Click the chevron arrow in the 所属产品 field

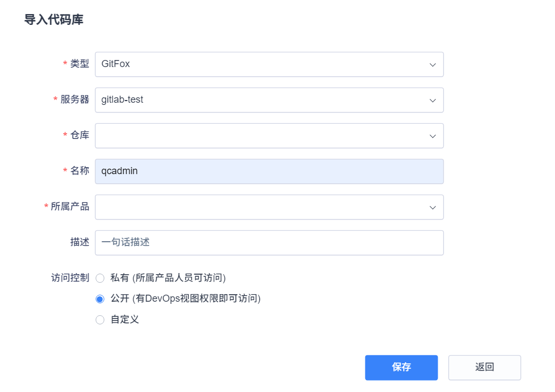click(432, 207)
